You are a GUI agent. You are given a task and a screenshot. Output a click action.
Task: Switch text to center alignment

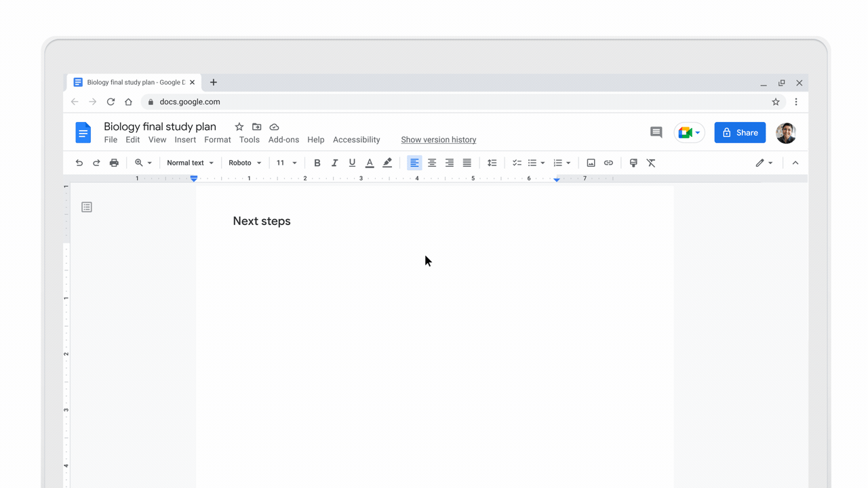432,163
